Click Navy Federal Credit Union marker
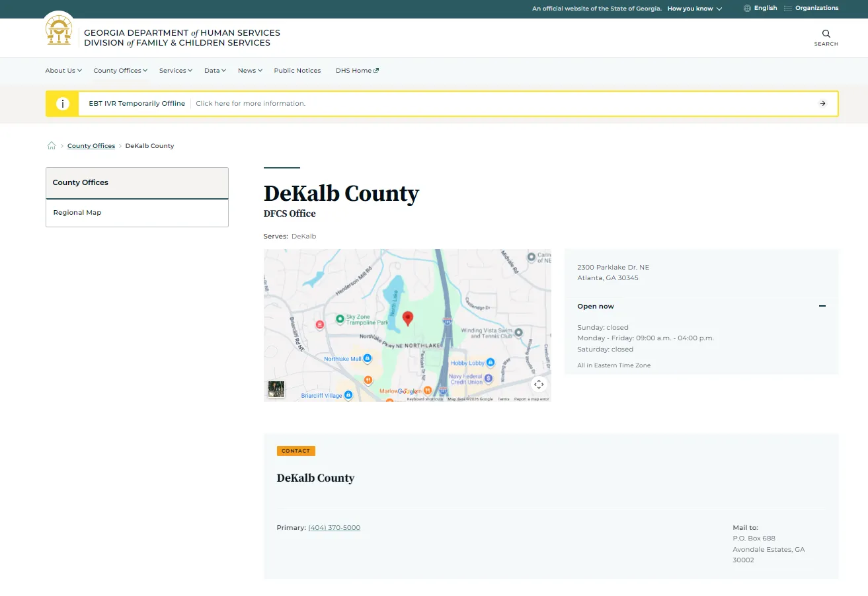The width and height of the screenshot is (868, 596). (489, 379)
